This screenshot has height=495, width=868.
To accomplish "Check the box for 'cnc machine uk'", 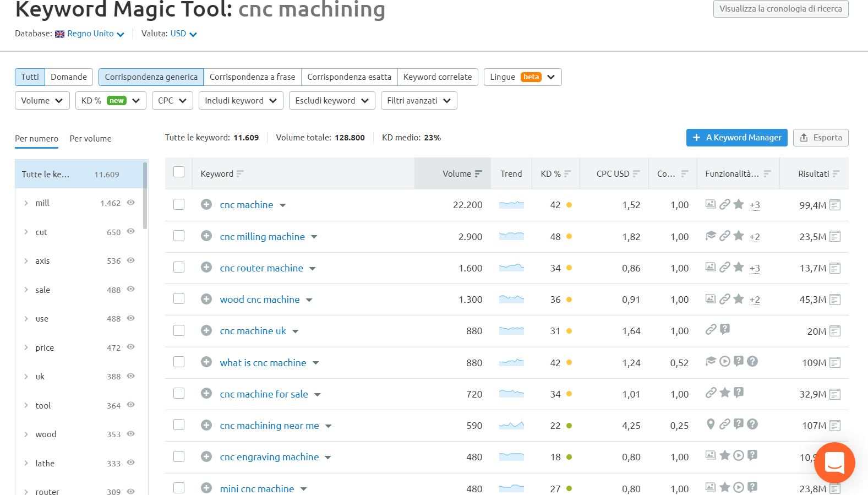I will 179,330.
